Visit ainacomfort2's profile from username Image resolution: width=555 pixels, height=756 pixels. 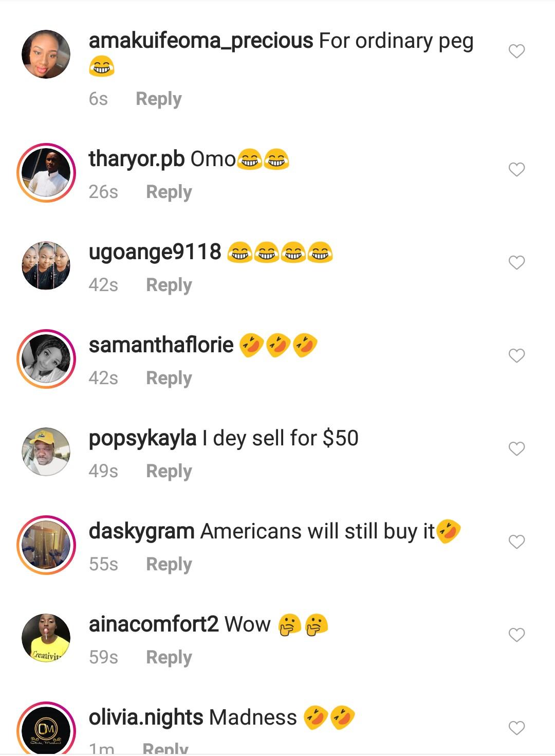click(154, 624)
